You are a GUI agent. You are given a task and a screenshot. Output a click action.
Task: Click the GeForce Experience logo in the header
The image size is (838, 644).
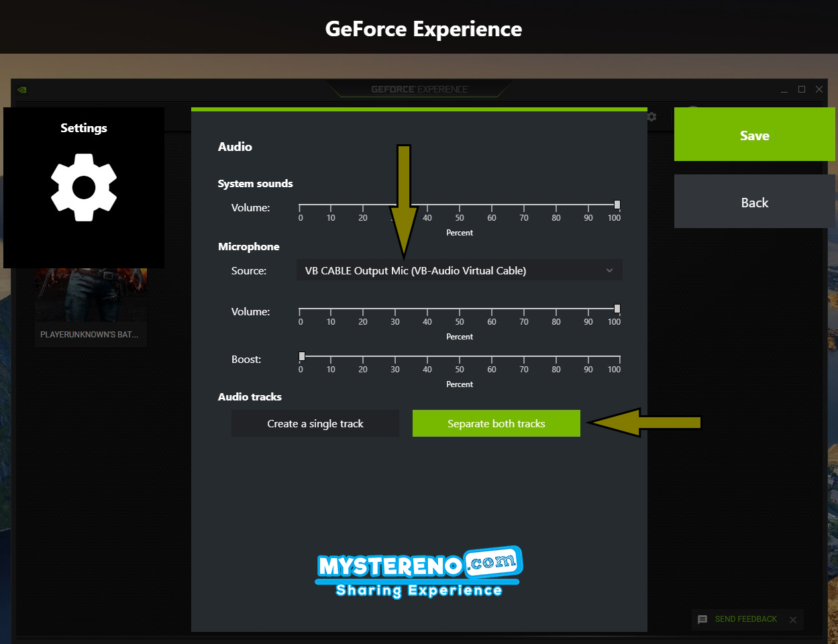click(x=420, y=89)
